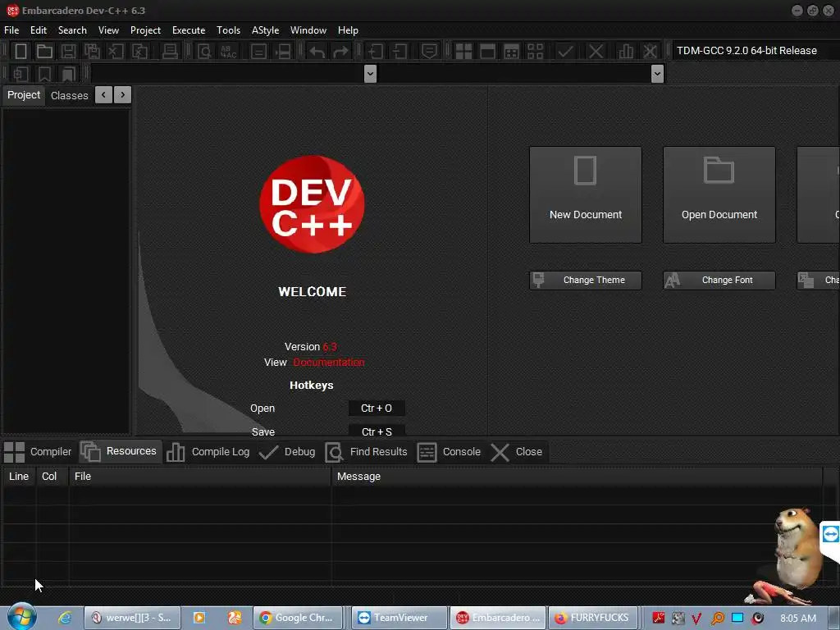Click the New source file toolbar icon
Viewport: 840px width, 630px height.
click(x=21, y=52)
